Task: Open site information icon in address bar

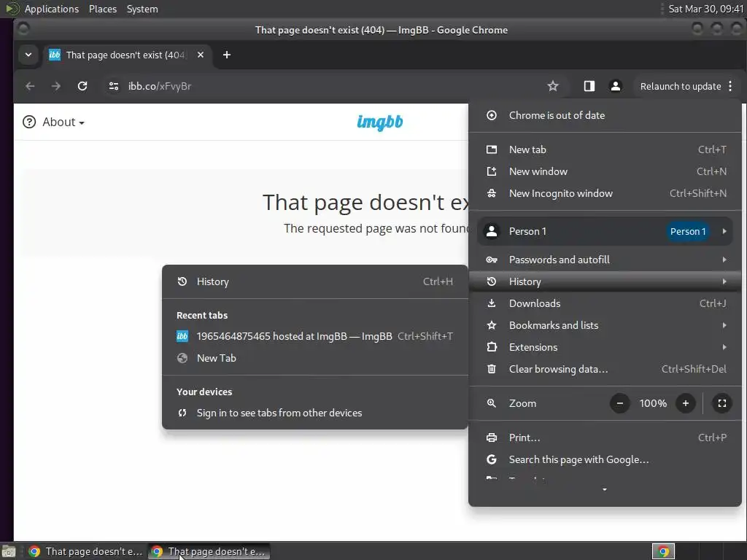Action: 113,86
